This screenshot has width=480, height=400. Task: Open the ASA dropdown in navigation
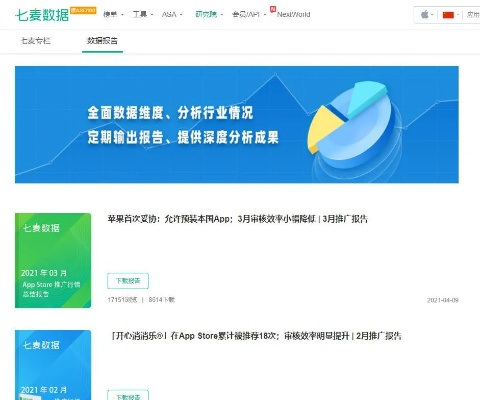tap(172, 14)
